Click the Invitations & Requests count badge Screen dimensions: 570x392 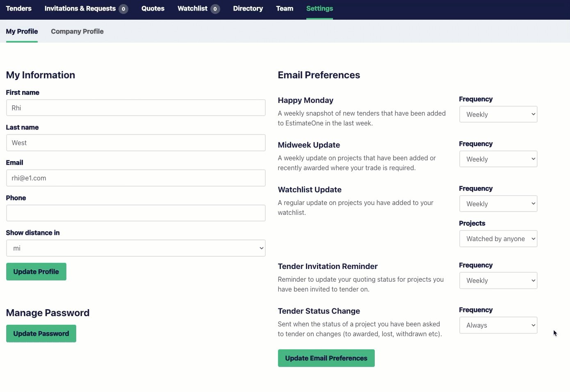pyautogui.click(x=123, y=9)
